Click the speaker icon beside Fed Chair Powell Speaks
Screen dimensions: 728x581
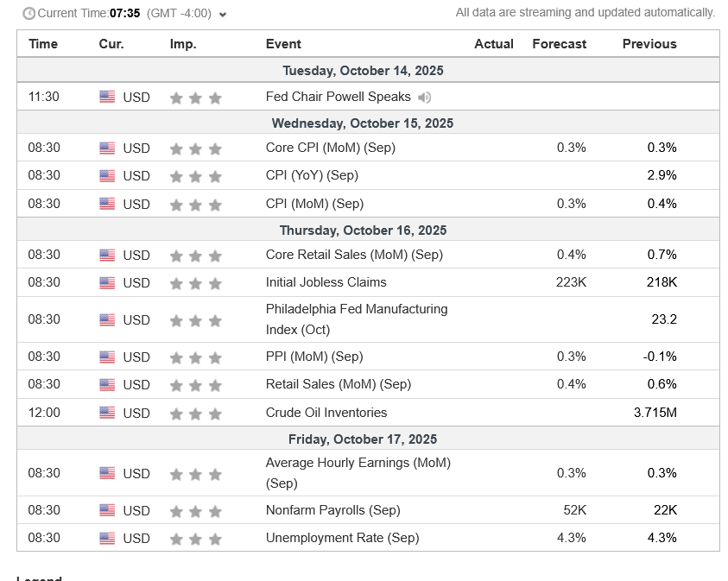click(424, 98)
